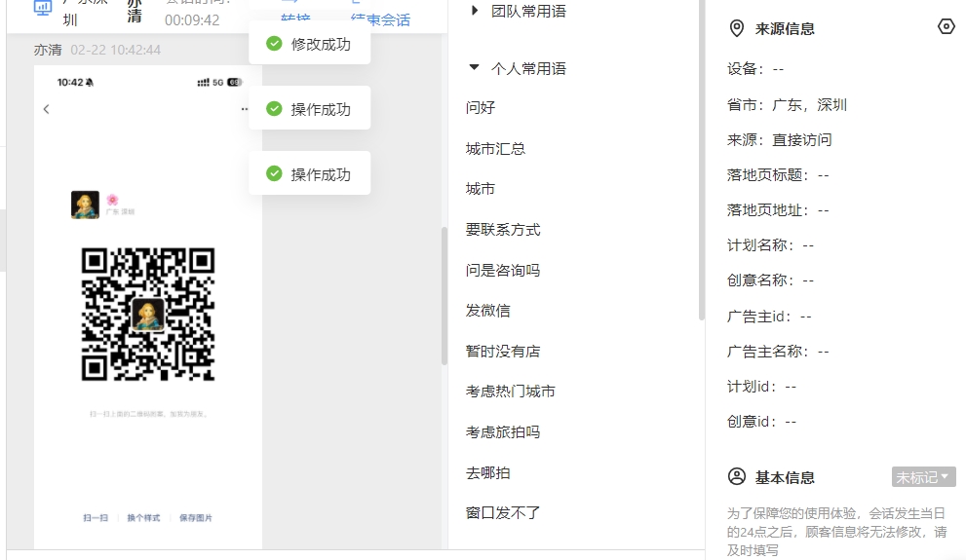
Task: Click the chat area vertical scrollbar
Action: (x=444, y=296)
